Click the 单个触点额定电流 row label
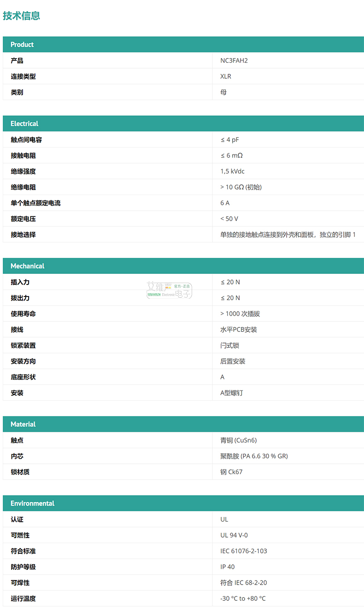Image resolution: width=364 pixels, height=610 pixels. [35, 203]
